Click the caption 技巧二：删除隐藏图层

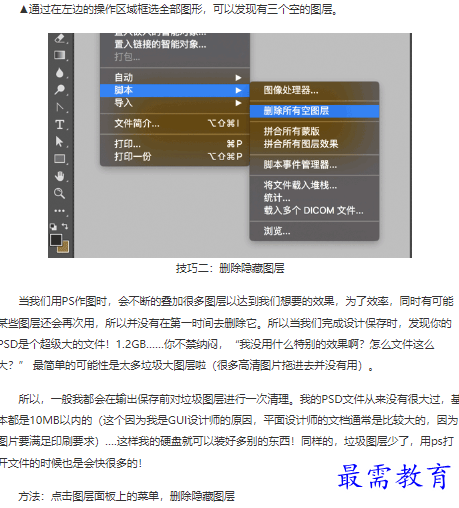[230, 268]
